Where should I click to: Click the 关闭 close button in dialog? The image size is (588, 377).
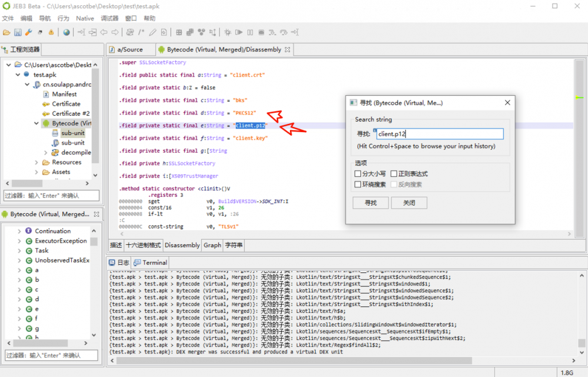tap(409, 203)
